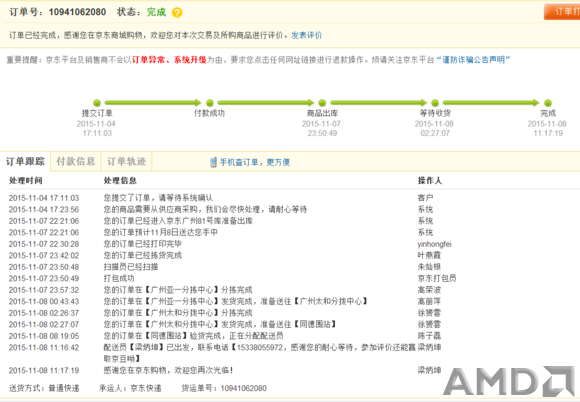
Task: Click the 付款成功 progress step dot
Action: (210, 103)
